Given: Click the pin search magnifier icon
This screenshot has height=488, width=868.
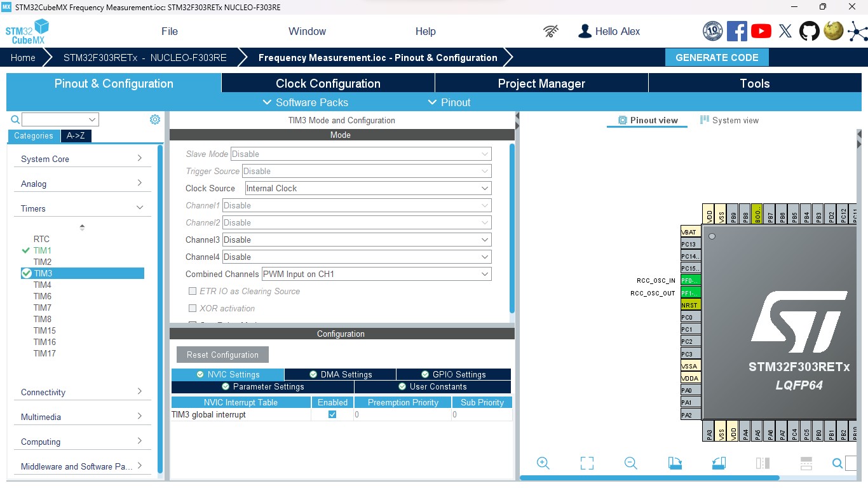Looking at the screenshot, I should [x=837, y=463].
